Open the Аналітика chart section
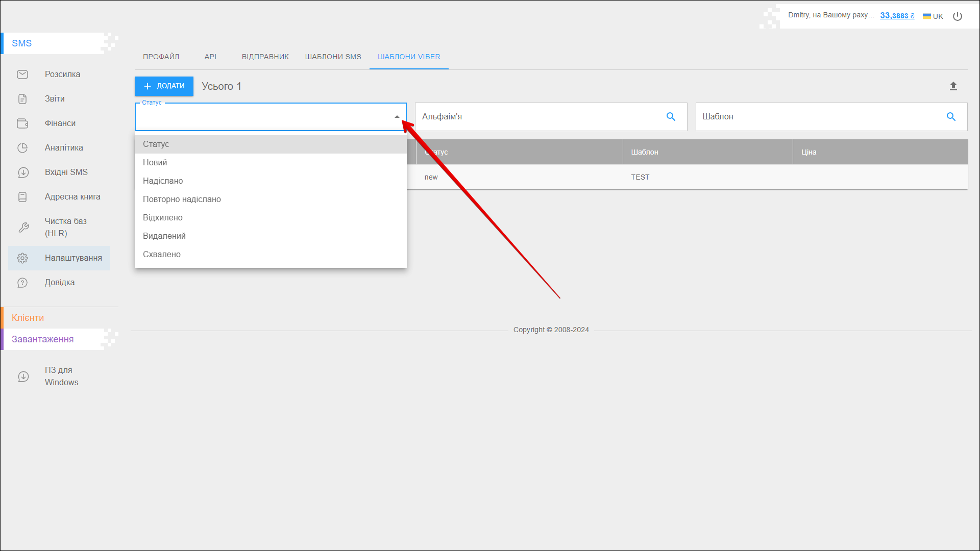This screenshot has height=551, width=980. (64, 148)
